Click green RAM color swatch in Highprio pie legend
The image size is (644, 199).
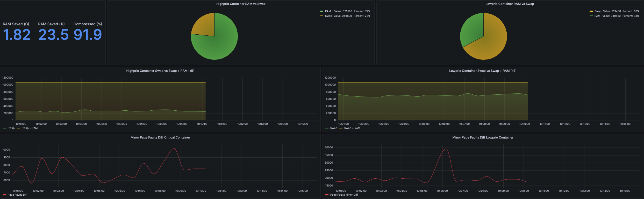(322, 11)
